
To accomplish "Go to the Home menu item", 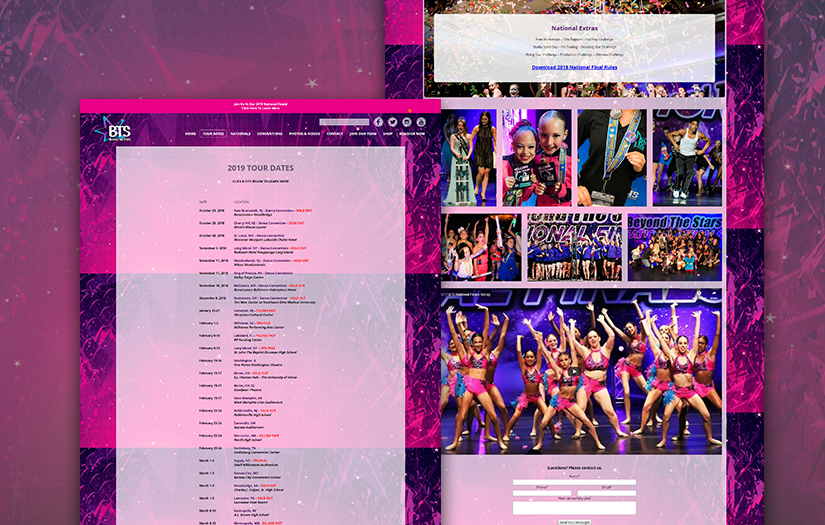I will point(190,134).
